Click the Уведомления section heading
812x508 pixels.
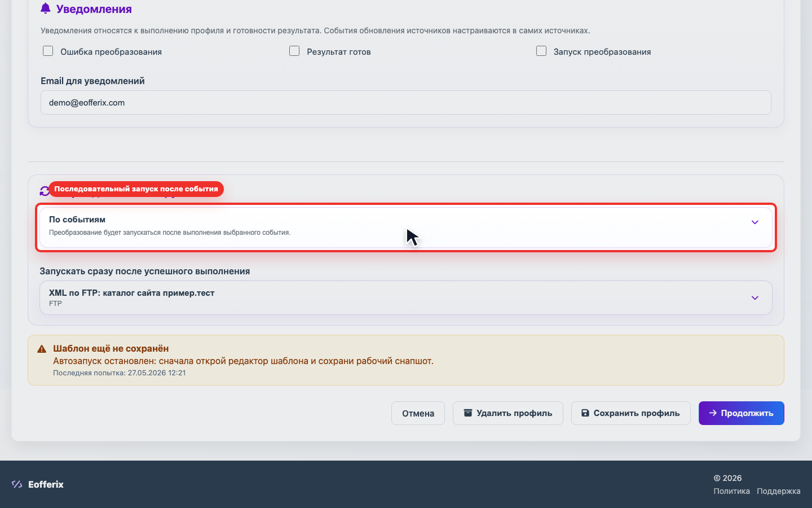pyautogui.click(x=94, y=9)
